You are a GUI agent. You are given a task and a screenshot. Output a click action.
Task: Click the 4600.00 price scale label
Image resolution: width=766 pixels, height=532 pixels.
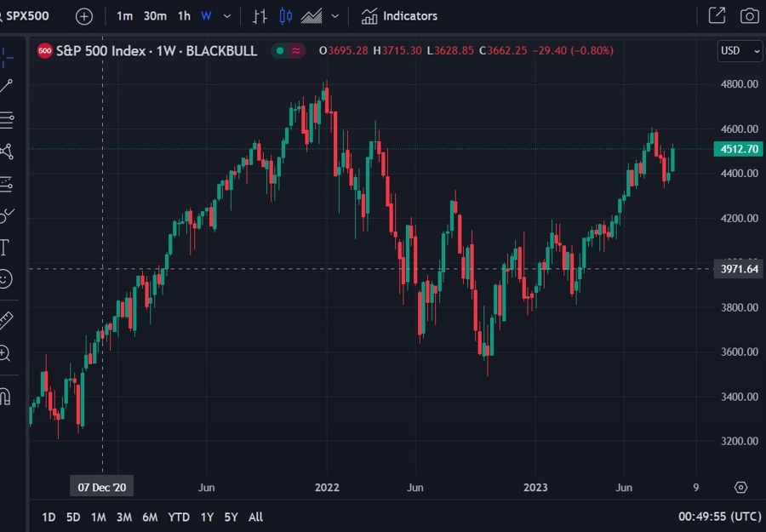(740, 129)
